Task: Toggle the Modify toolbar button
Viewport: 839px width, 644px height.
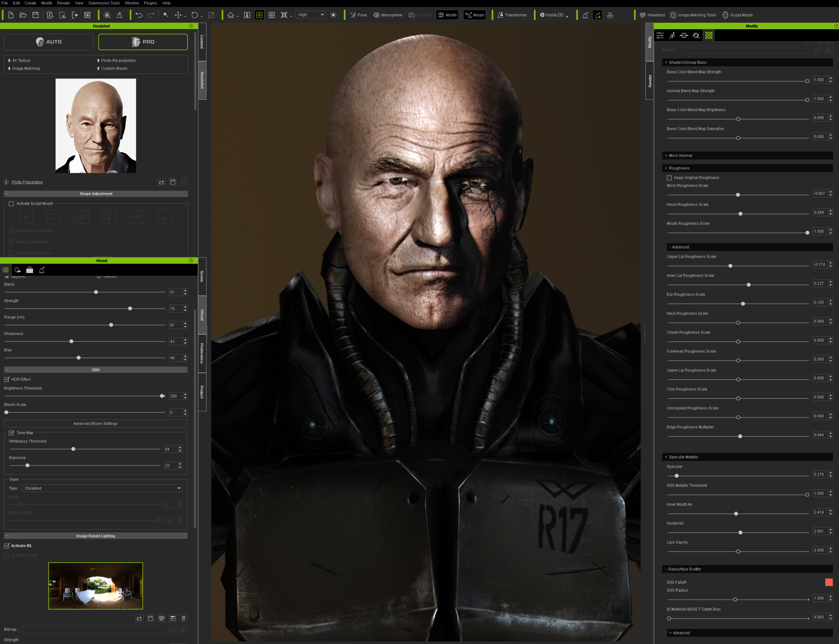Action: [447, 15]
